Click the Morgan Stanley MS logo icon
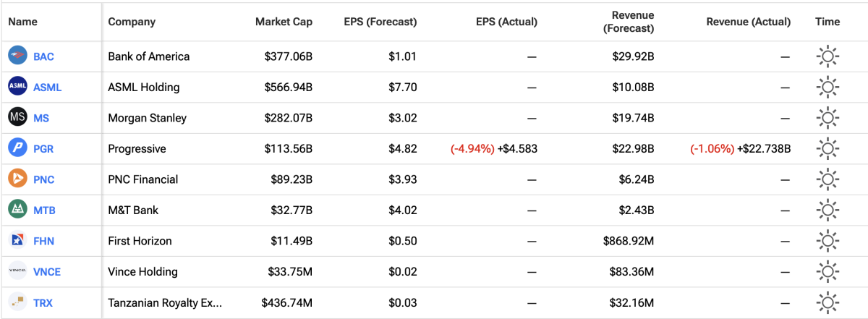The image size is (868, 319). pyautogui.click(x=17, y=117)
